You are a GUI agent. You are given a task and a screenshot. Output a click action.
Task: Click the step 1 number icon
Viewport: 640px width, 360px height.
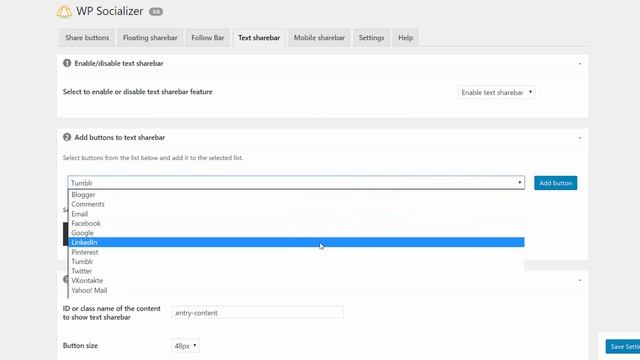tap(67, 63)
